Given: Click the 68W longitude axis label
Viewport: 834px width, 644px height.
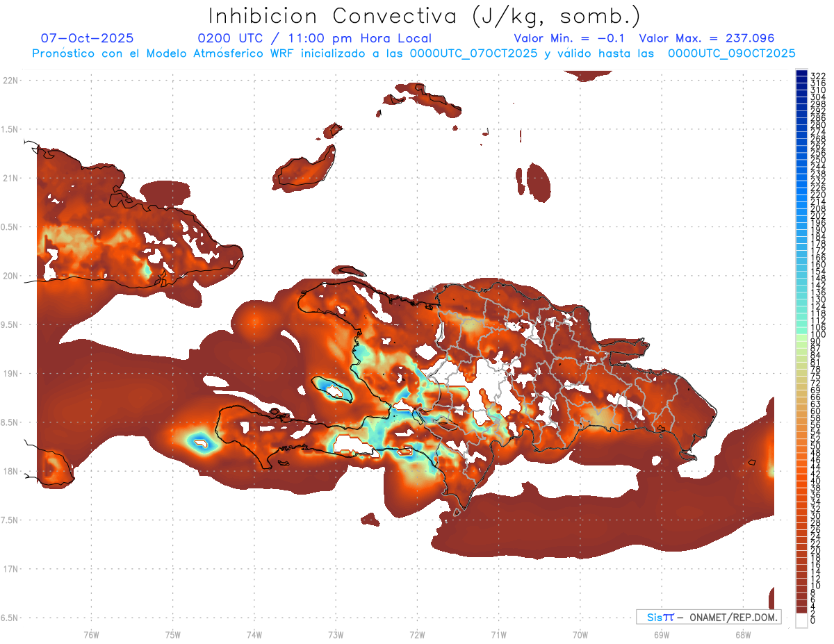Looking at the screenshot, I should 742,634.
